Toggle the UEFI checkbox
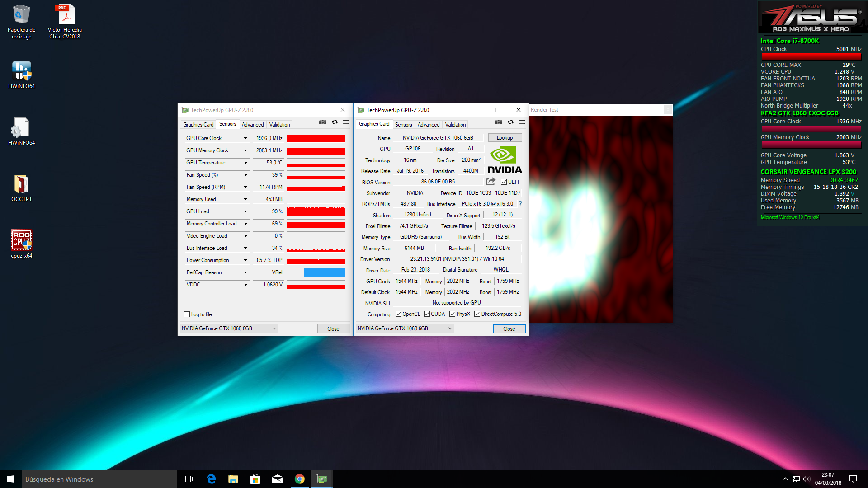The width and height of the screenshot is (868, 488). [x=504, y=182]
